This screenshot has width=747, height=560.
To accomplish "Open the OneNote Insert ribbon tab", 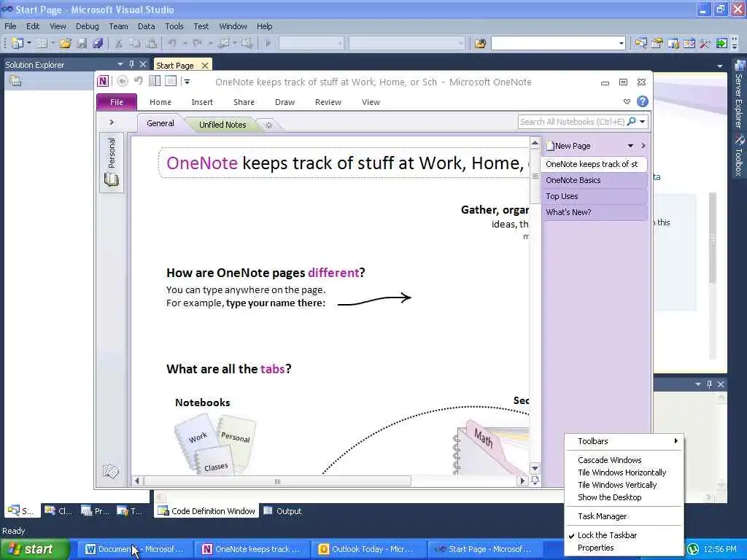I will (x=202, y=102).
